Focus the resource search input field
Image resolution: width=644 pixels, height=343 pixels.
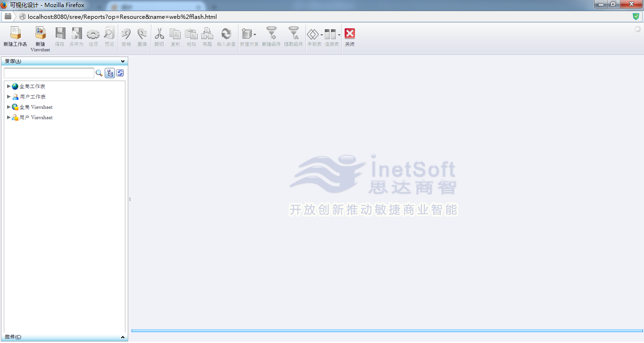[49, 73]
